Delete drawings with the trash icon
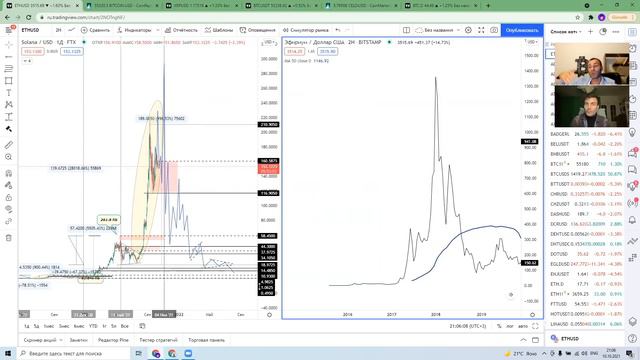This screenshot has width=640, height=360. point(9,238)
